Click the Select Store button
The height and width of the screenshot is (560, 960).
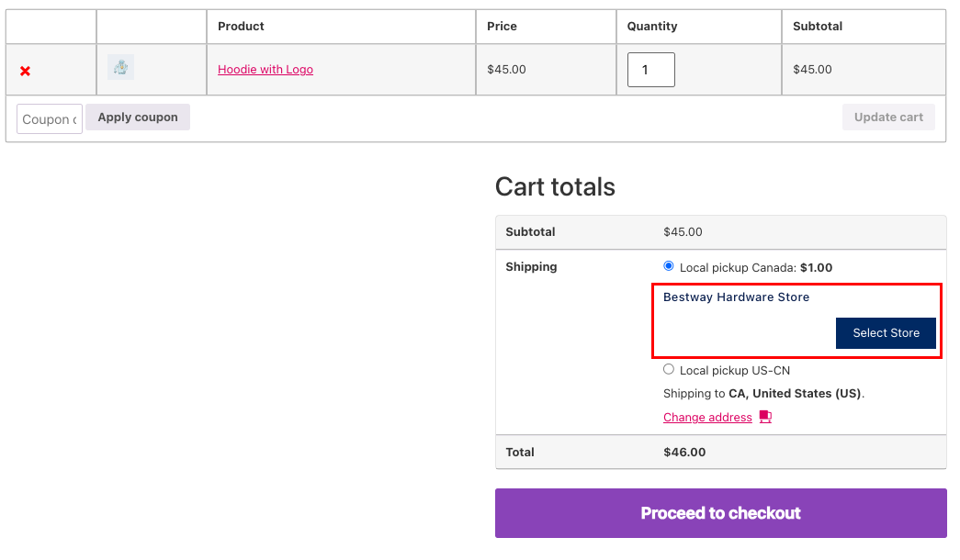click(886, 333)
